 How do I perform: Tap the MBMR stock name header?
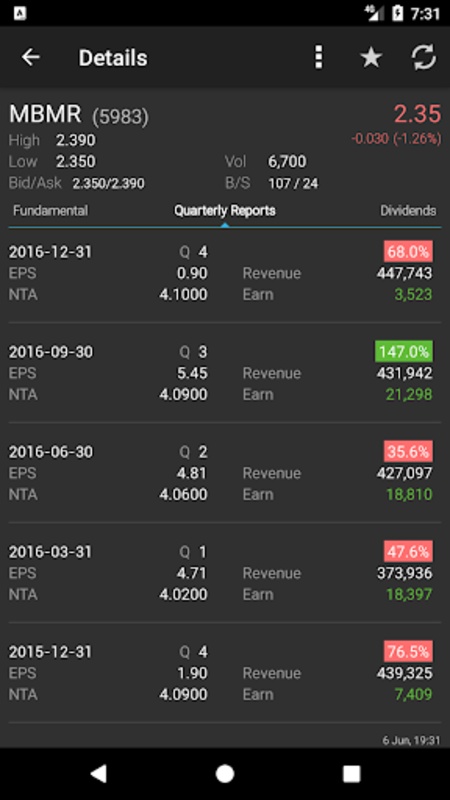[45, 114]
